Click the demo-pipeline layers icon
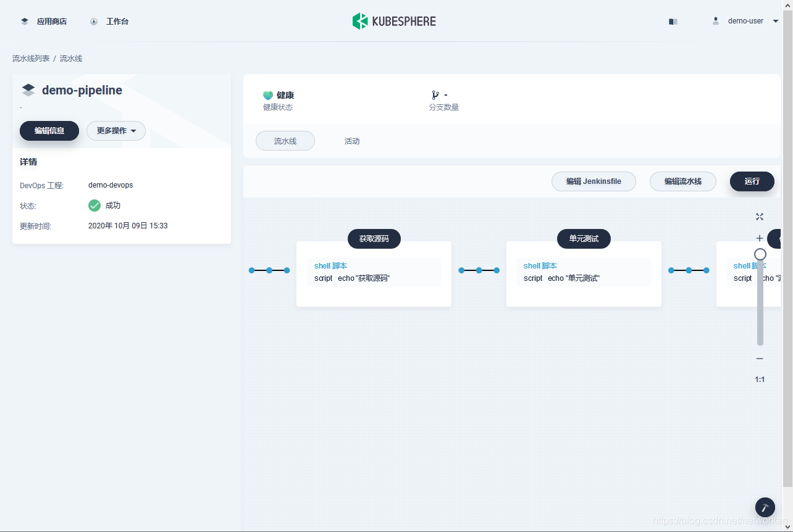793x532 pixels. point(28,91)
